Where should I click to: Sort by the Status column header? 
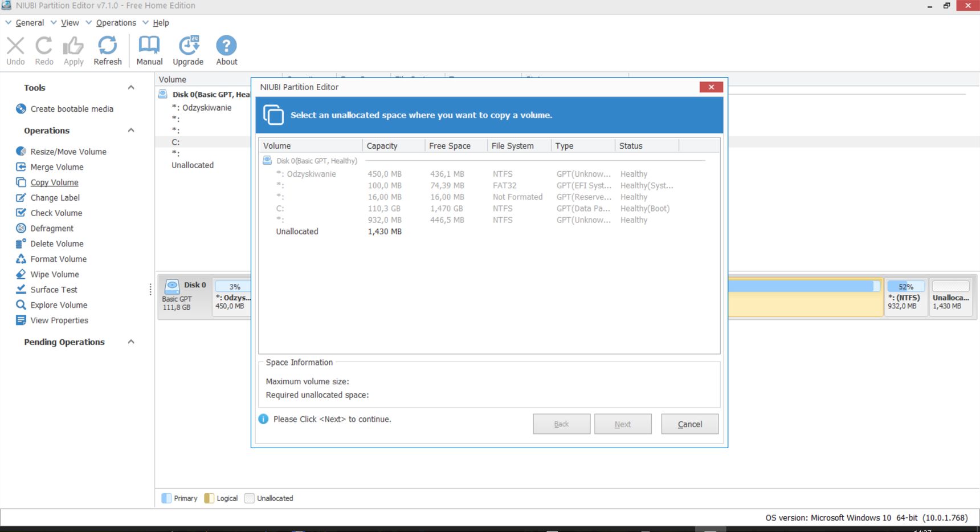[647, 146]
